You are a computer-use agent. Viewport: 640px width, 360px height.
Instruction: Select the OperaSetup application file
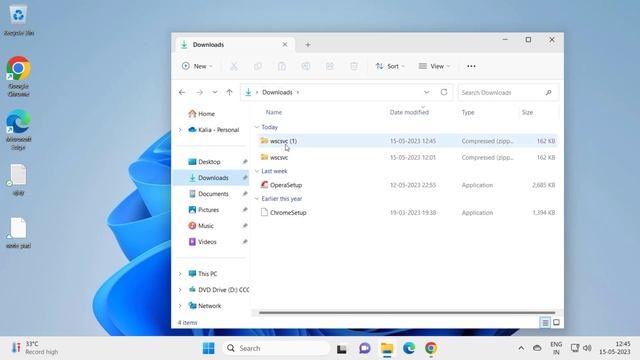tap(407, 185)
